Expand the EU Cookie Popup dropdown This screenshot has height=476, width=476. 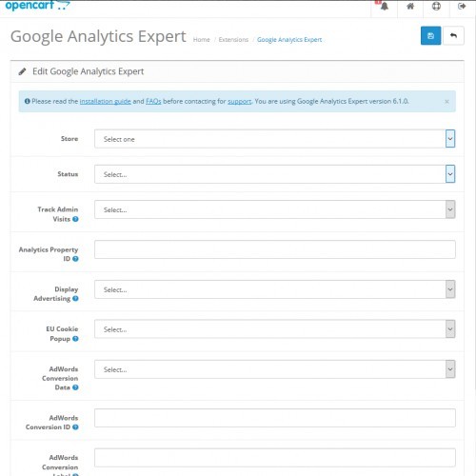(275, 329)
